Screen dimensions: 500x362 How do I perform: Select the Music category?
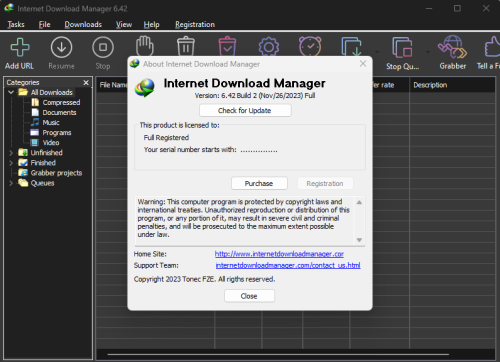(51, 122)
